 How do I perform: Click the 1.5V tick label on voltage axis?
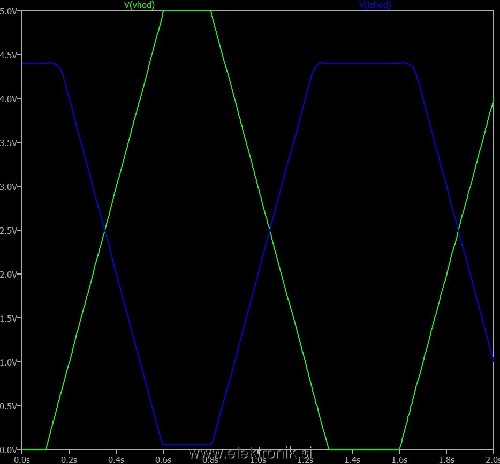[8, 318]
